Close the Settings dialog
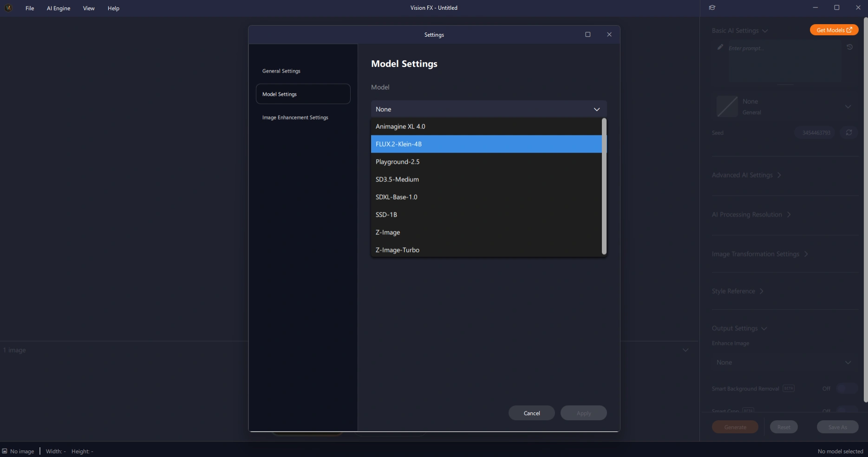Image resolution: width=868 pixels, height=457 pixels. pyautogui.click(x=609, y=34)
